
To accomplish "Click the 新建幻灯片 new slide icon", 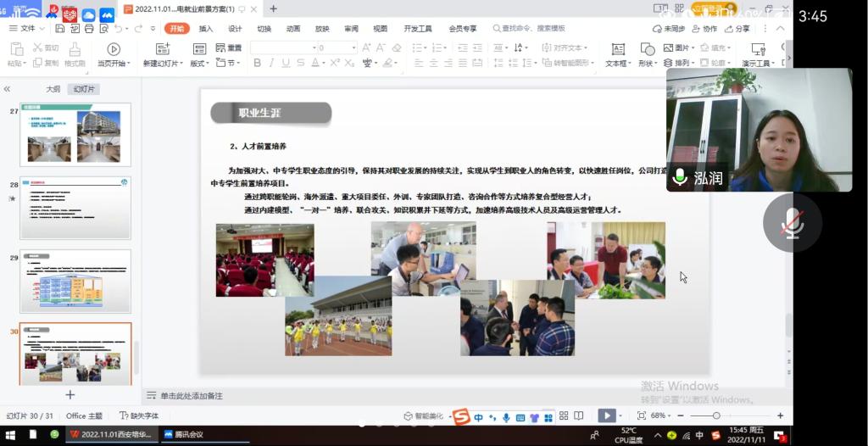I will [163, 49].
